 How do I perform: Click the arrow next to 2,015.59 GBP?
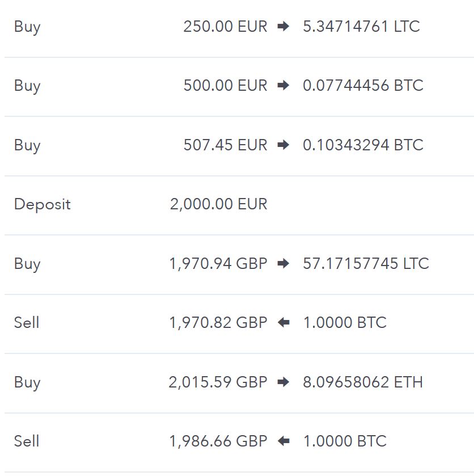coord(283,382)
